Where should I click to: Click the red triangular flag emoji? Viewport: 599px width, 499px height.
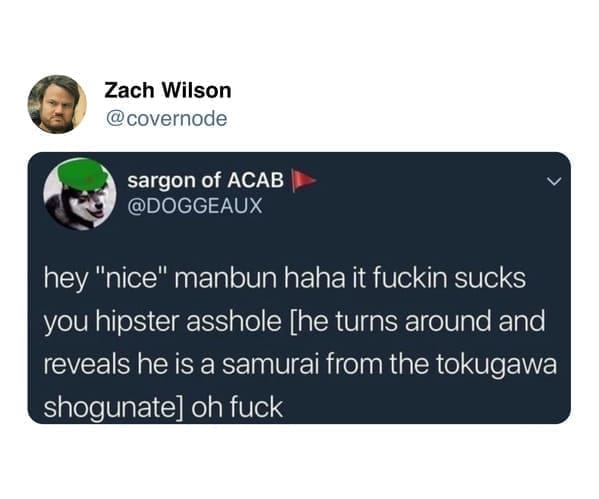tap(303, 180)
